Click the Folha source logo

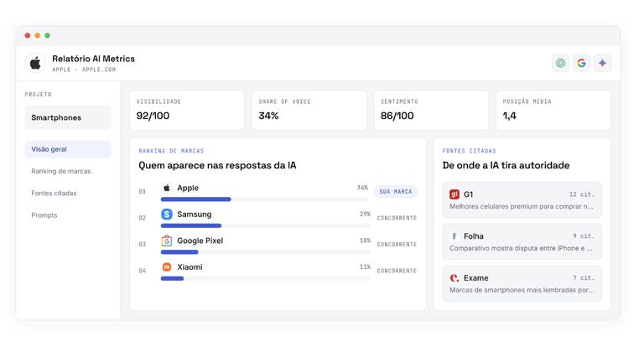coord(454,236)
